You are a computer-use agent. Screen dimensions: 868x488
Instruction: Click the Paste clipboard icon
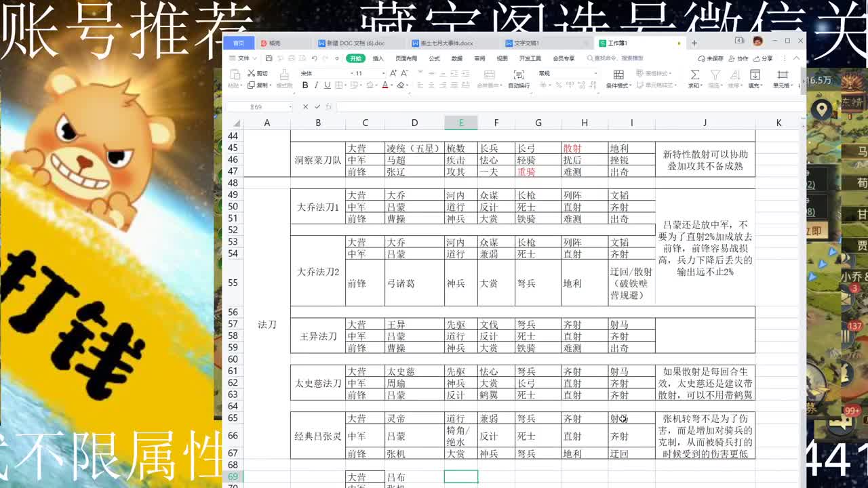pyautogui.click(x=235, y=75)
